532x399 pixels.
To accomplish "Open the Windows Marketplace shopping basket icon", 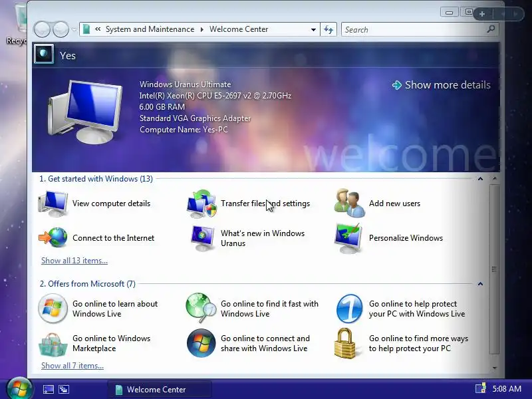I will coord(53,344).
